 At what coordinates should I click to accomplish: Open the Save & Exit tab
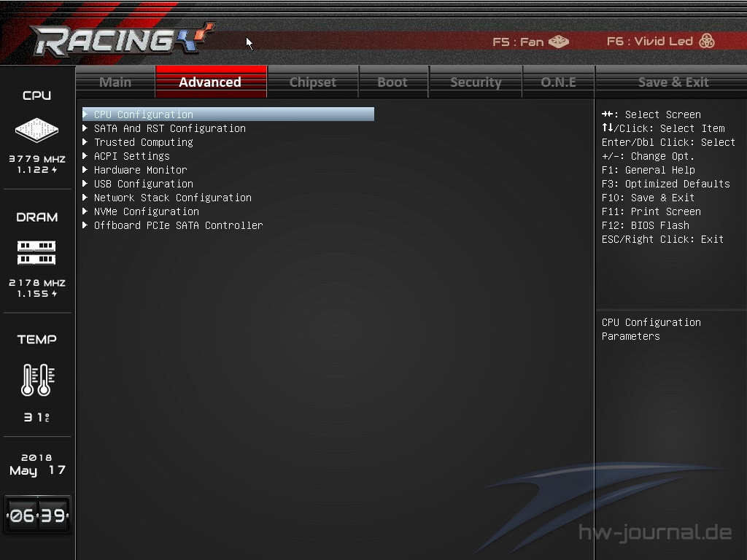[673, 82]
